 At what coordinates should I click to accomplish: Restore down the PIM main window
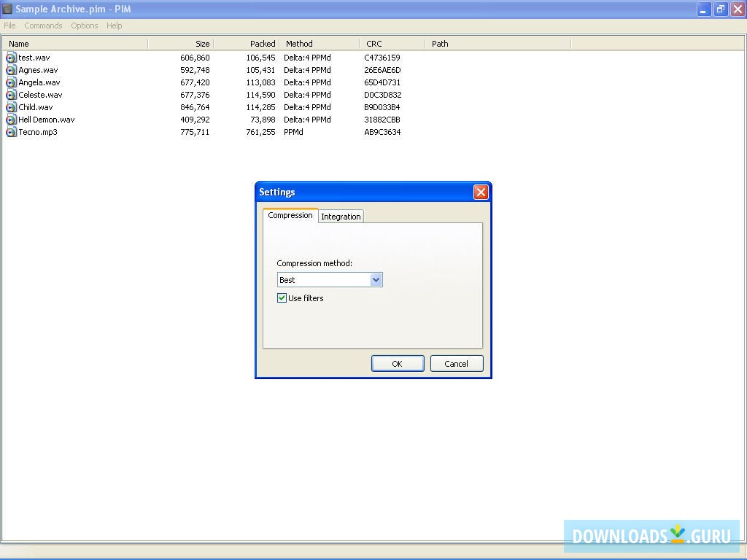point(720,9)
